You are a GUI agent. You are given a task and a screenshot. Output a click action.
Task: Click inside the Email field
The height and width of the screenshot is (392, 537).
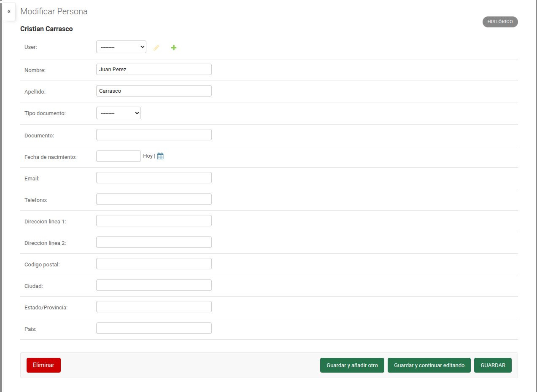pos(154,177)
